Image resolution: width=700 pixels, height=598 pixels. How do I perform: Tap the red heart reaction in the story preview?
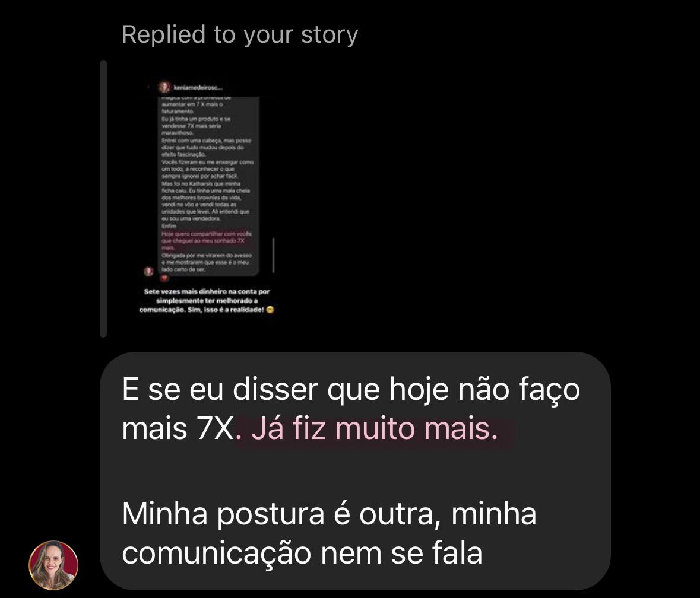pyautogui.click(x=164, y=278)
